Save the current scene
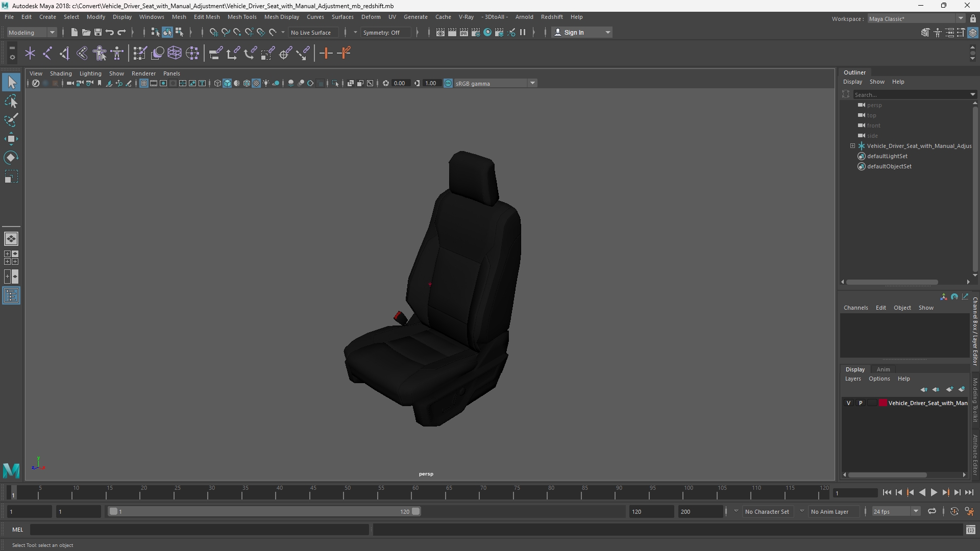This screenshot has height=551, width=980. [97, 32]
